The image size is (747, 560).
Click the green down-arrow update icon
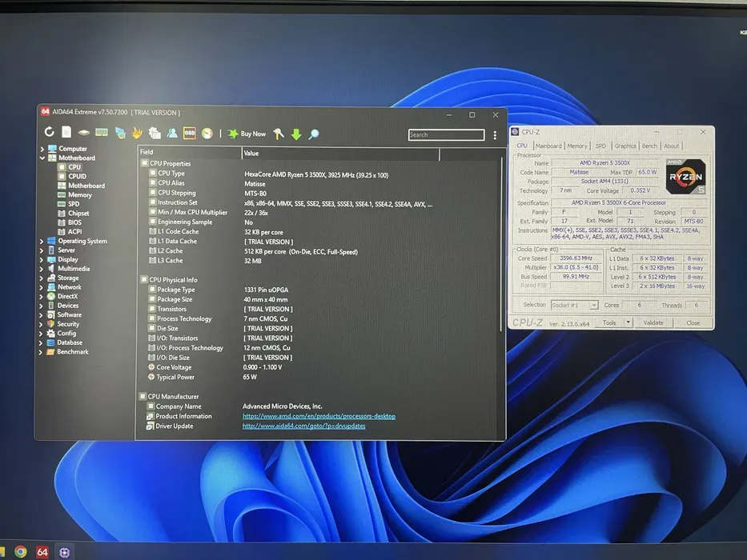[x=296, y=134]
